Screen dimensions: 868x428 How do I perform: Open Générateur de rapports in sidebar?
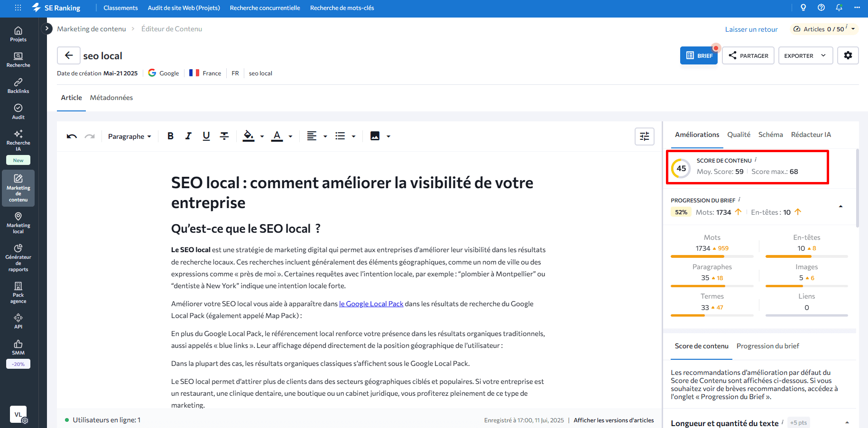click(x=18, y=258)
